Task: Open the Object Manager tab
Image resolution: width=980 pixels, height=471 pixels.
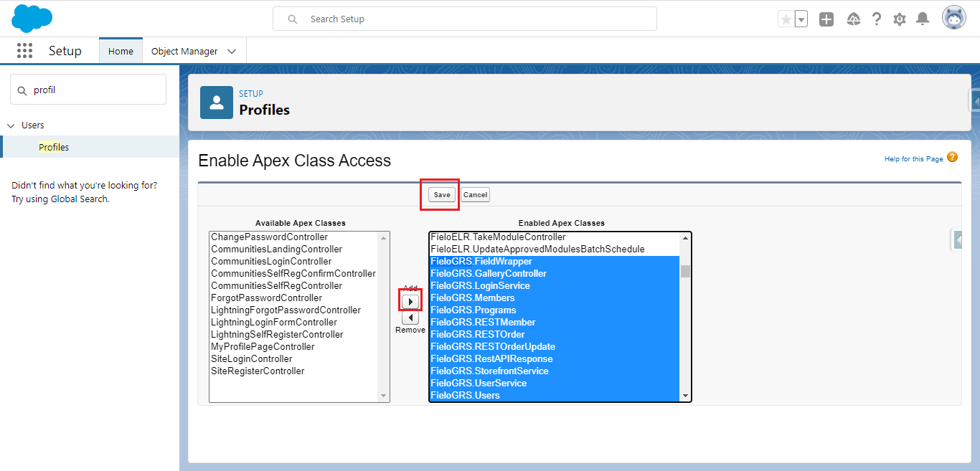Action: (184, 51)
